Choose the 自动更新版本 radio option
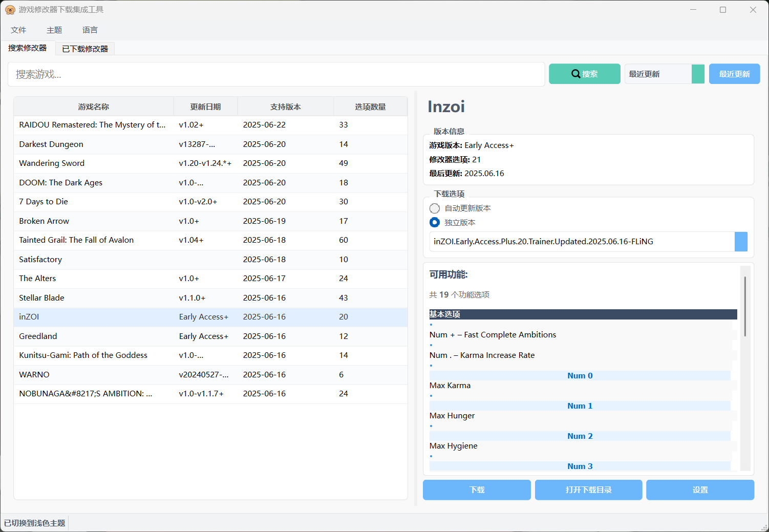Image resolution: width=769 pixels, height=532 pixels. click(x=435, y=208)
